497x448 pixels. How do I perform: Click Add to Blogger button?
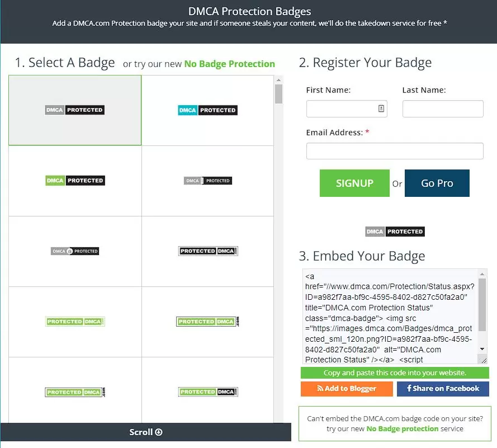tap(347, 389)
